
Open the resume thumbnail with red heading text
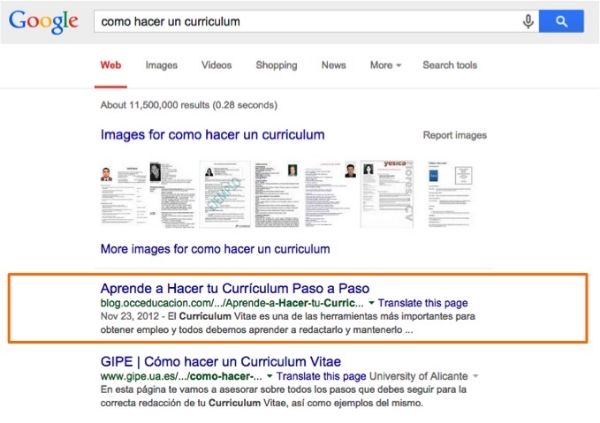[331, 194]
